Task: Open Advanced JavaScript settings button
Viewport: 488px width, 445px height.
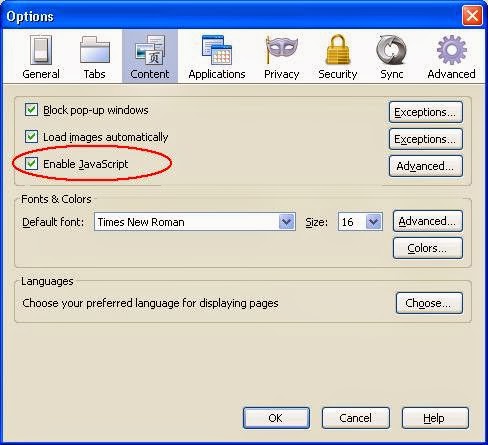Action: pyautogui.click(x=426, y=166)
